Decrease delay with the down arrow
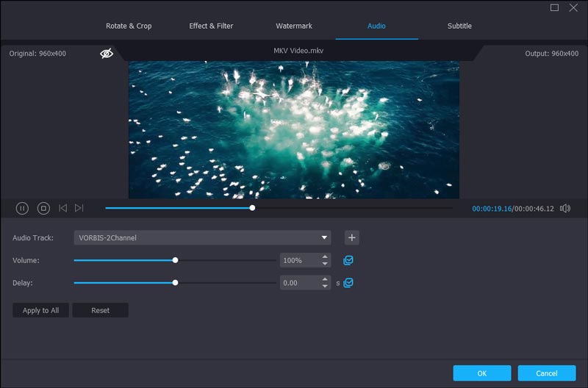Screen dimensions: 588x388 (x=324, y=286)
